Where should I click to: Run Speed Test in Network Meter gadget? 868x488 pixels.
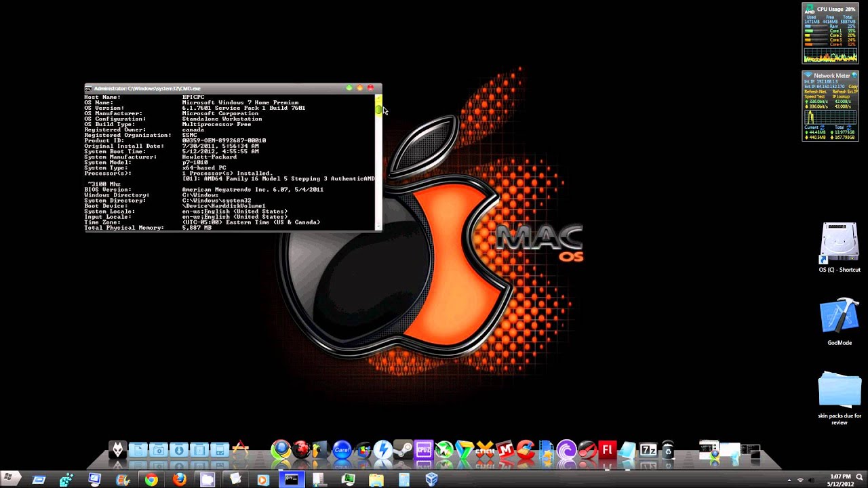click(x=814, y=96)
